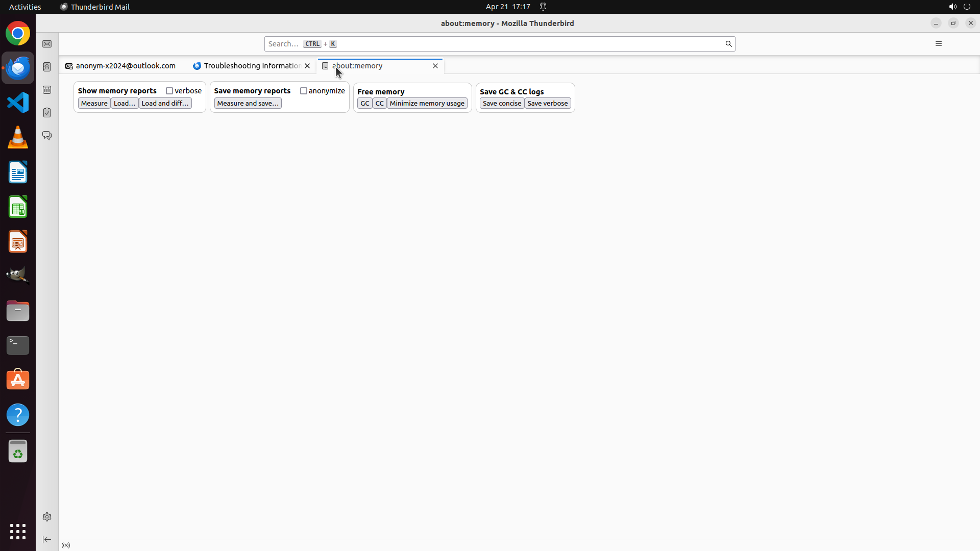
Task: Switch to the anonym-x2024@outlook.com tab
Action: [125, 66]
